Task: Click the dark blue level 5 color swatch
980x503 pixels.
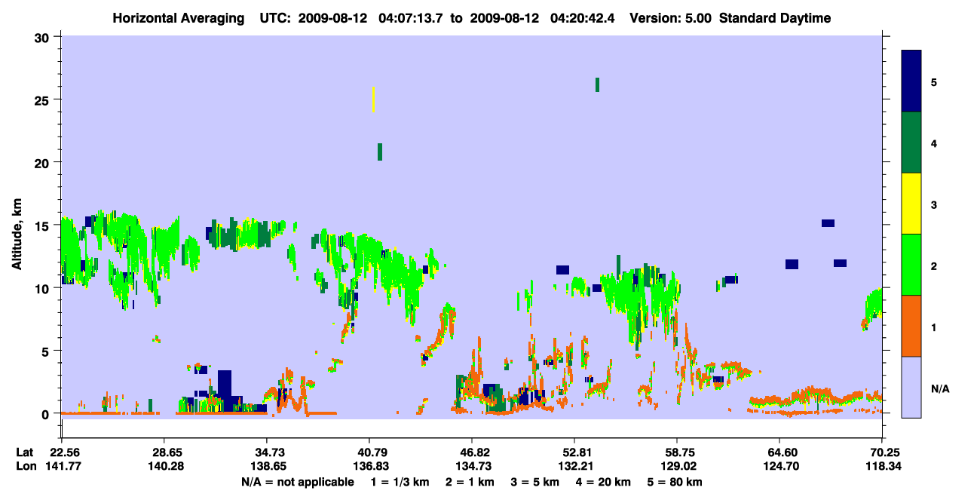Action: (911, 81)
